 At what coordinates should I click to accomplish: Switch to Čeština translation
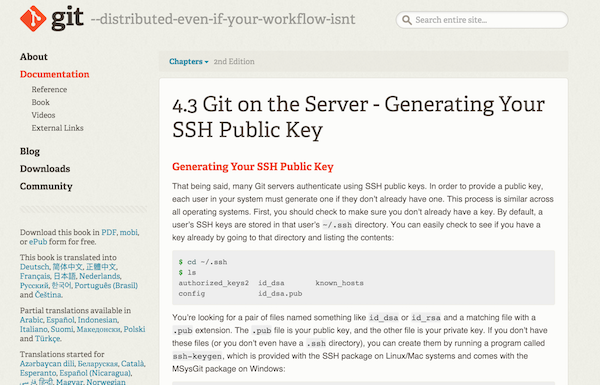tap(48, 295)
